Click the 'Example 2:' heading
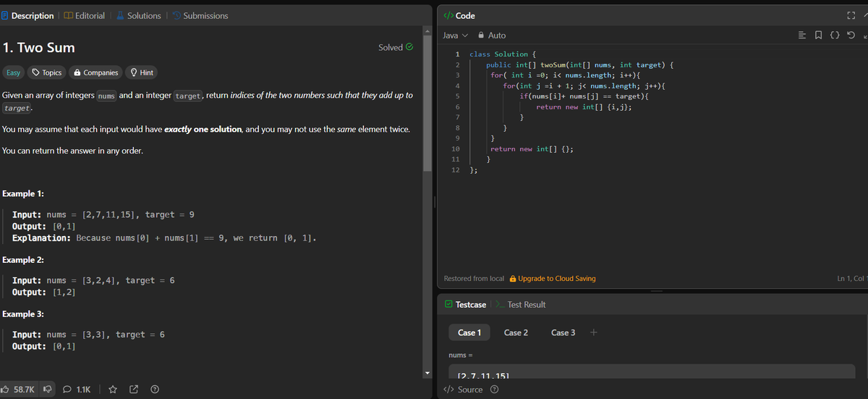The width and height of the screenshot is (868, 399). [23, 259]
